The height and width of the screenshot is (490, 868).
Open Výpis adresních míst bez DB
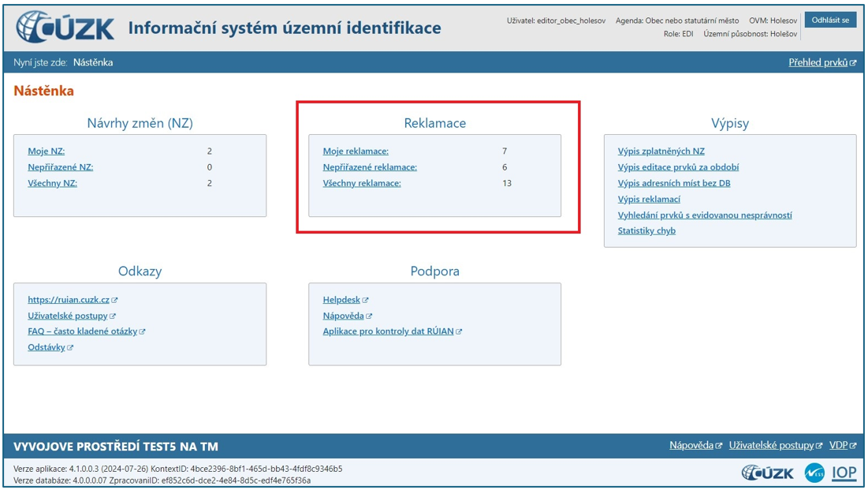point(674,183)
